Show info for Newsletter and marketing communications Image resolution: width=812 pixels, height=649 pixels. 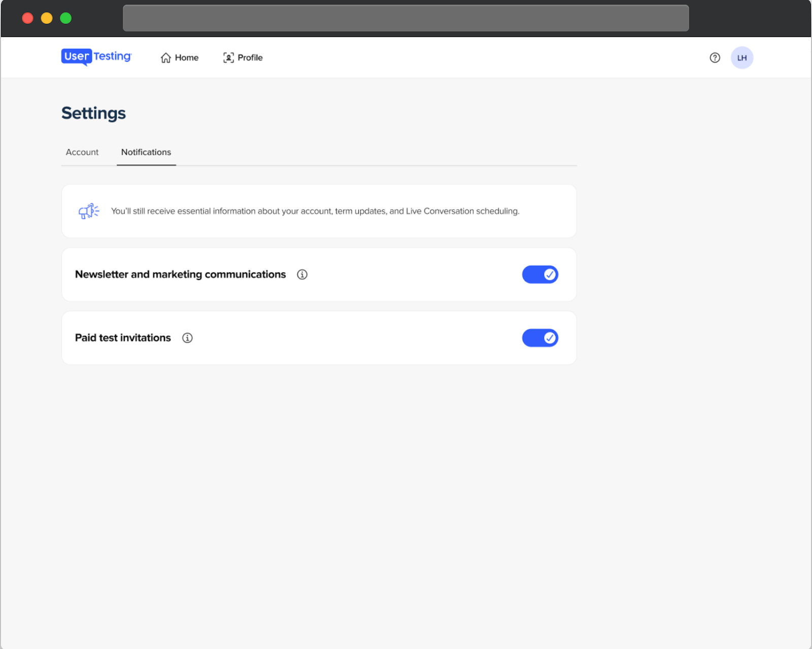[302, 275]
